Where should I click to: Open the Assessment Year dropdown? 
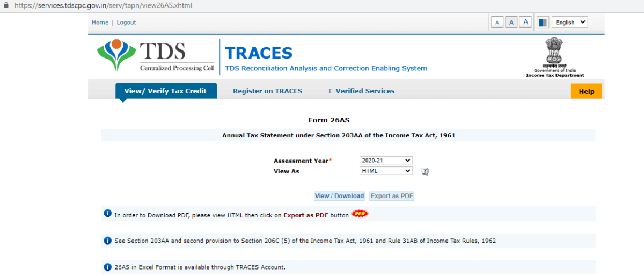(385, 161)
